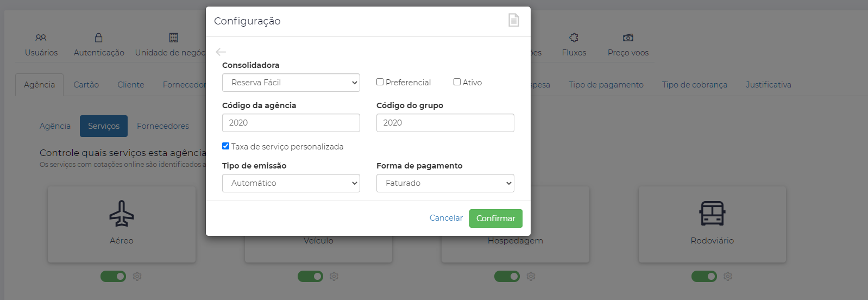Image resolution: width=868 pixels, height=300 pixels.
Task: Open settings gear under Rodoviário card
Action: (x=728, y=277)
